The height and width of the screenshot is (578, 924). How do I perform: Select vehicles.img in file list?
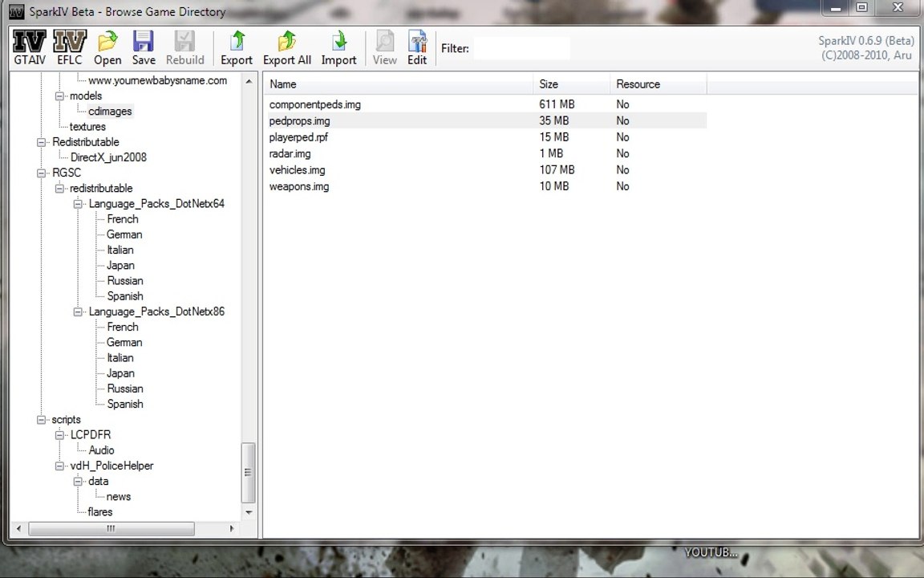297,170
